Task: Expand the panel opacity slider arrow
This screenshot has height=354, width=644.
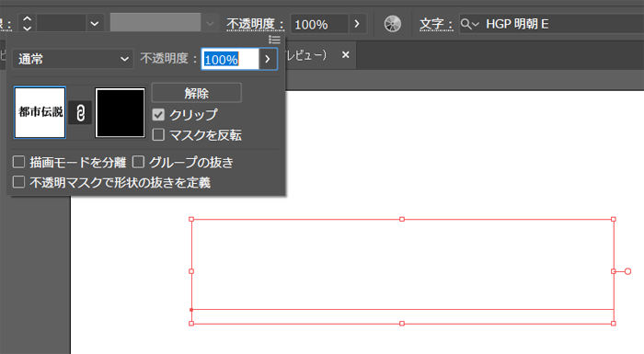Action: (268, 59)
